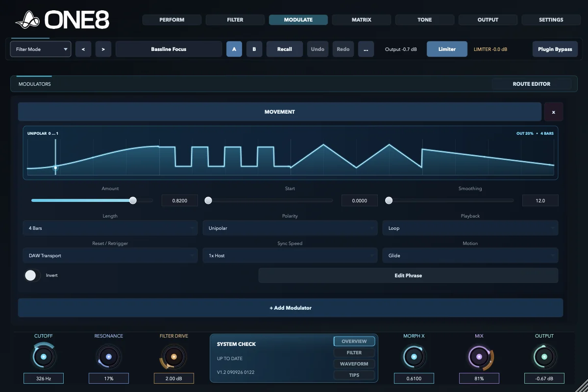The image size is (588, 392).
Task: Click the Edit Phrase button
Action: click(x=408, y=275)
